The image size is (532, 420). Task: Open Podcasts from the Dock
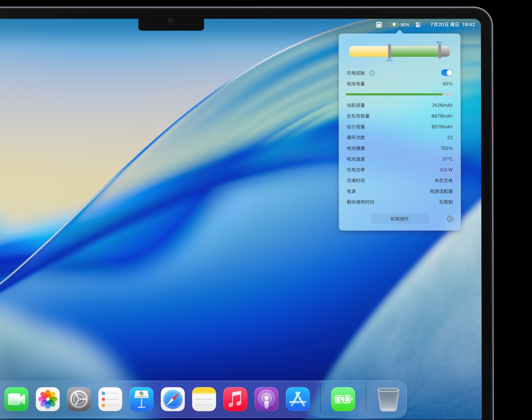[x=266, y=399]
